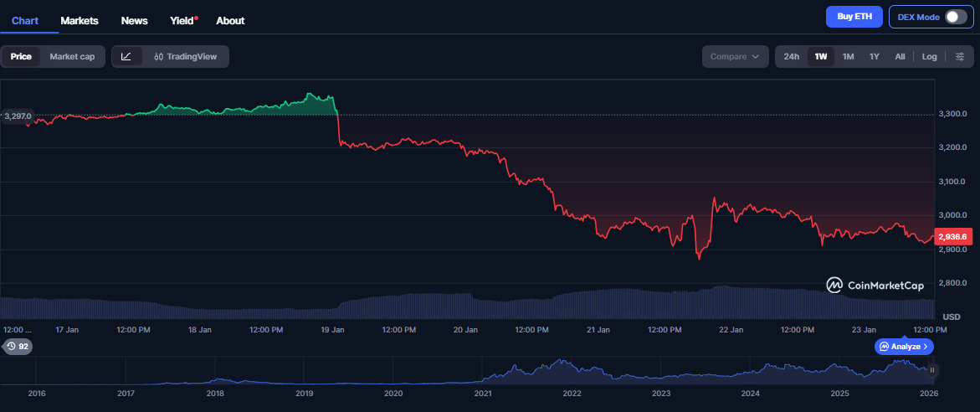Go to the Yield tab
Screen dimensions: 980x412
click(183, 20)
